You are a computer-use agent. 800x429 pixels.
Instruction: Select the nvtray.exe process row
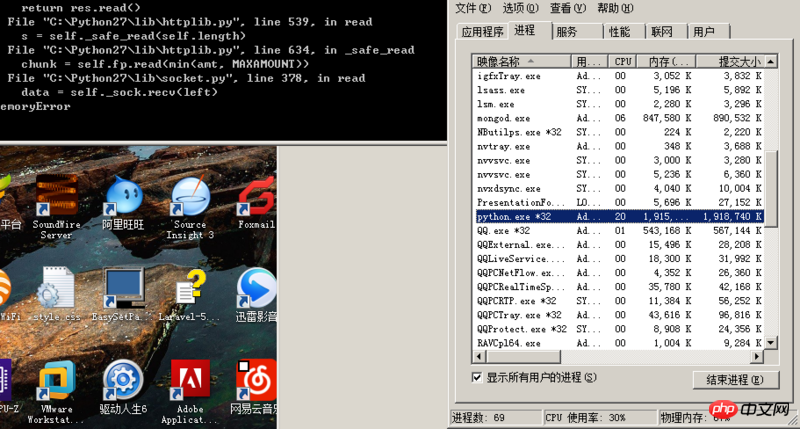pos(619,146)
